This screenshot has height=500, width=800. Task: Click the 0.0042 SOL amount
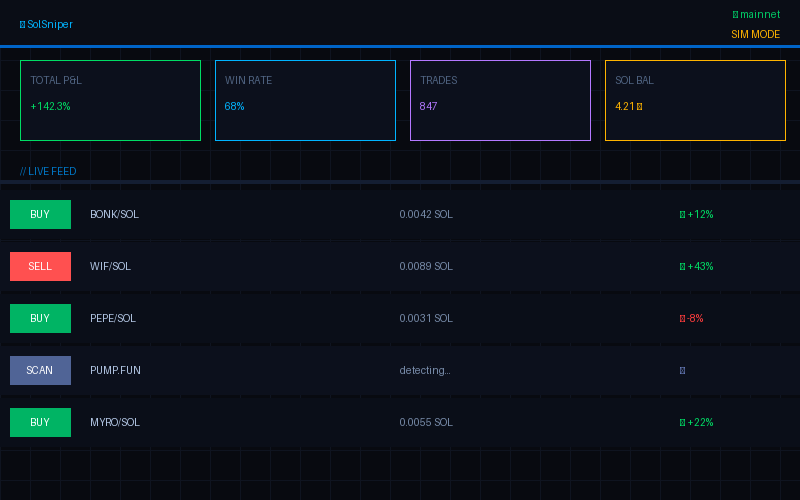[x=426, y=214]
